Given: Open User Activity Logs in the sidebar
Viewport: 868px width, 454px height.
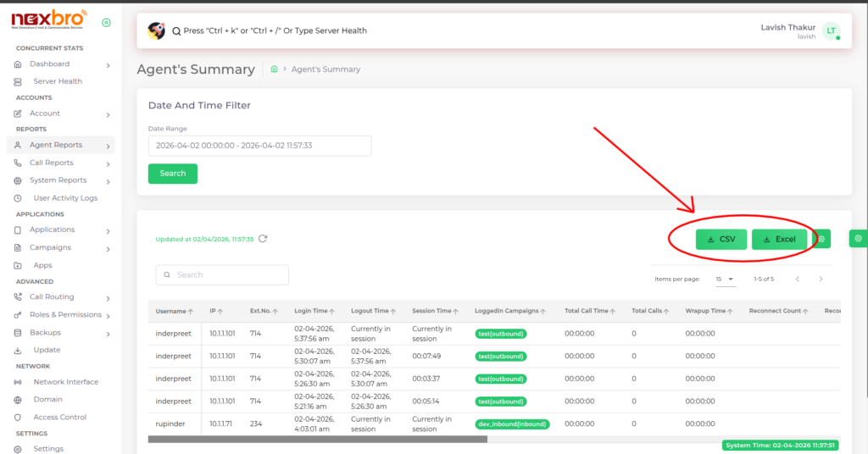Looking at the screenshot, I should [x=65, y=198].
